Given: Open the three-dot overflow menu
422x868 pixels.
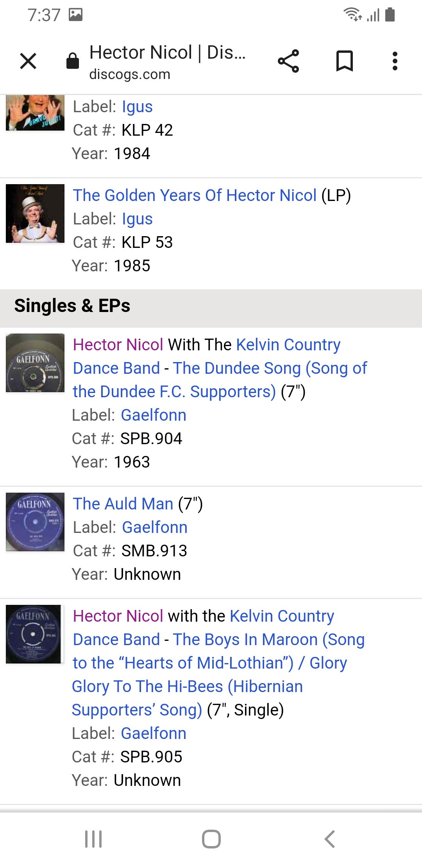Looking at the screenshot, I should (x=395, y=61).
